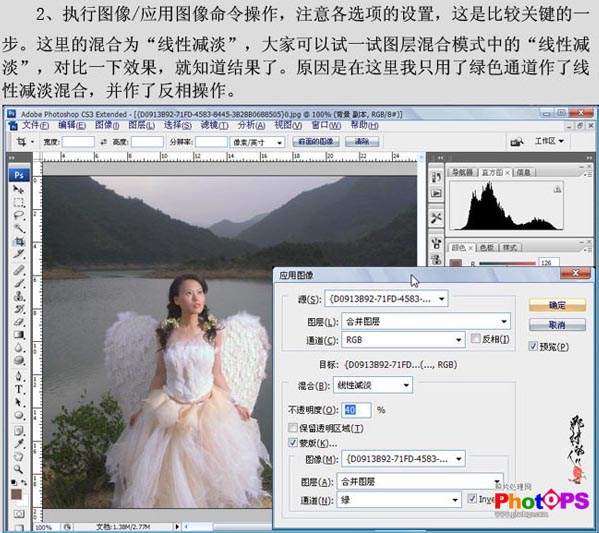Select the Ellipse shape tool

[x=18, y=415]
